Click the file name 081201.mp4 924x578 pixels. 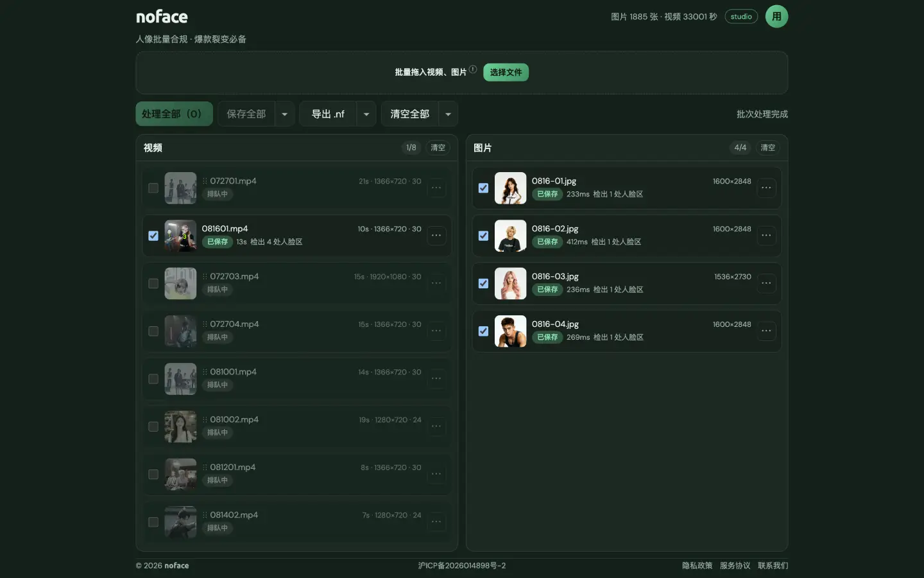(233, 468)
